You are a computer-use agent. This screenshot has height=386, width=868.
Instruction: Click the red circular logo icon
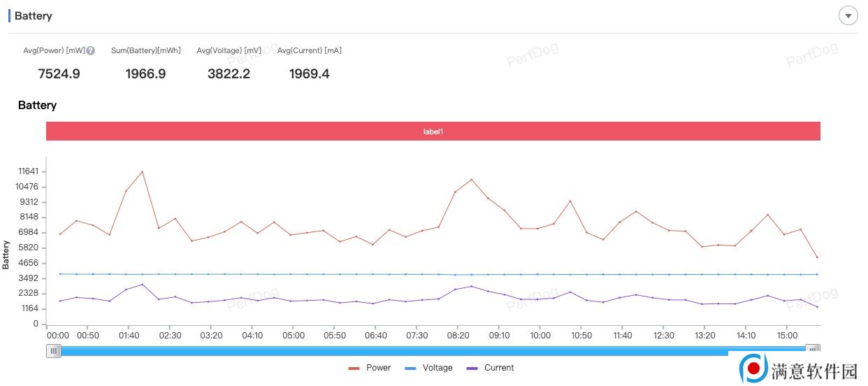(x=753, y=368)
